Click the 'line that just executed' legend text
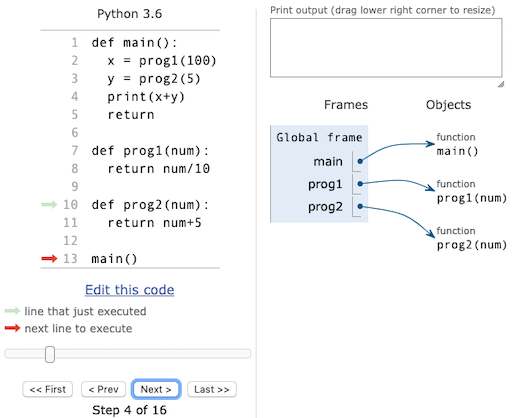Viewport: 515px width, 418px height. tap(85, 311)
